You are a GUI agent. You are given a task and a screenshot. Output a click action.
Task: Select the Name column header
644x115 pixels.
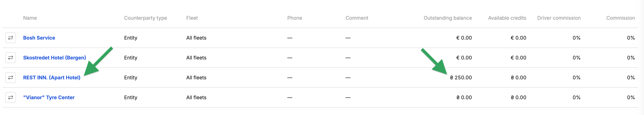(30, 18)
